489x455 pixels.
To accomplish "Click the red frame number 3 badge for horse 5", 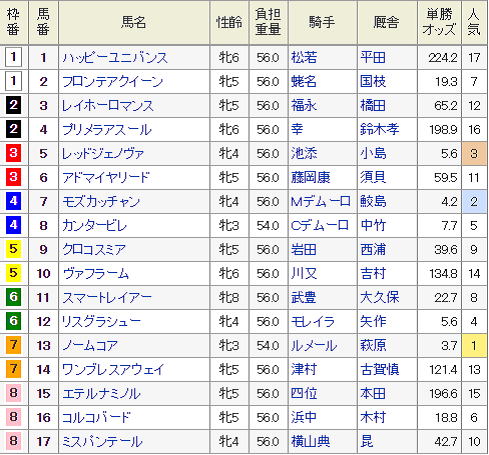I will [x=13, y=153].
